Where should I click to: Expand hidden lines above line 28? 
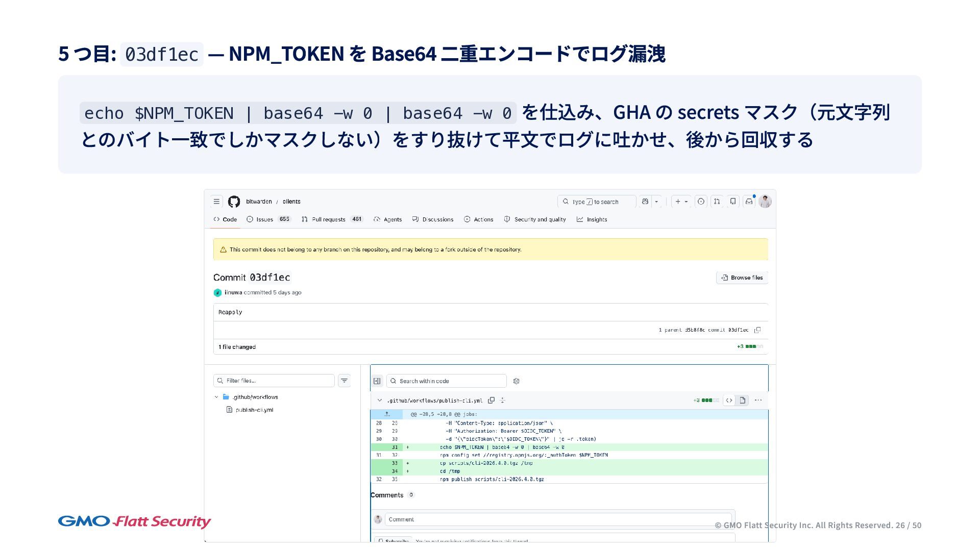tap(387, 414)
